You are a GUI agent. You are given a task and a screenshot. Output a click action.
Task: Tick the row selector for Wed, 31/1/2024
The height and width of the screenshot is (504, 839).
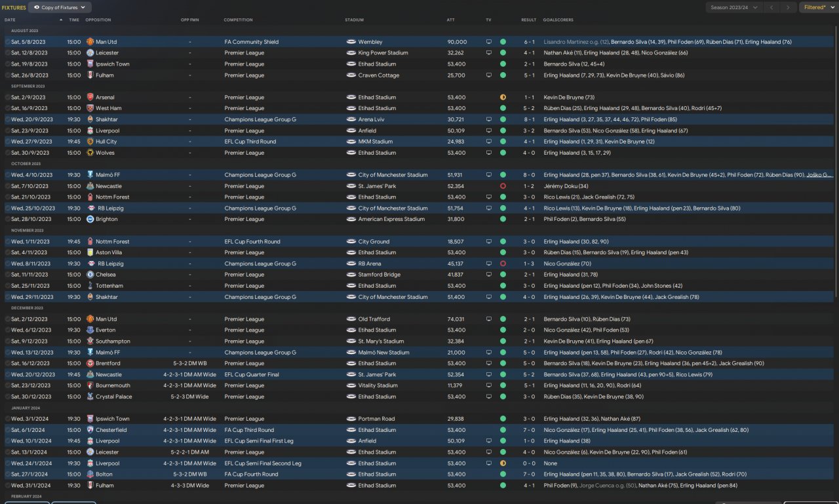(x=7, y=486)
